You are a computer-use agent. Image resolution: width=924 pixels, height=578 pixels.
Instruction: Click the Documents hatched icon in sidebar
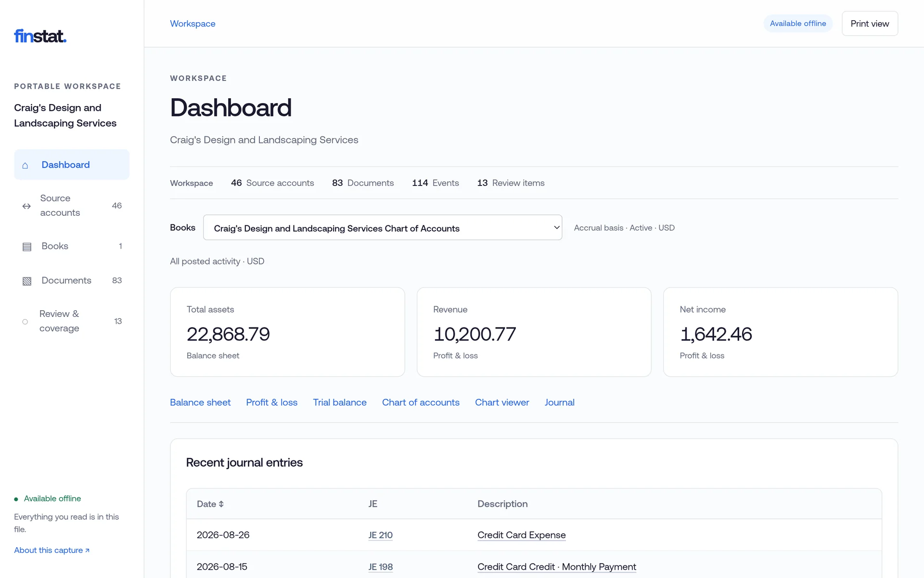(27, 281)
